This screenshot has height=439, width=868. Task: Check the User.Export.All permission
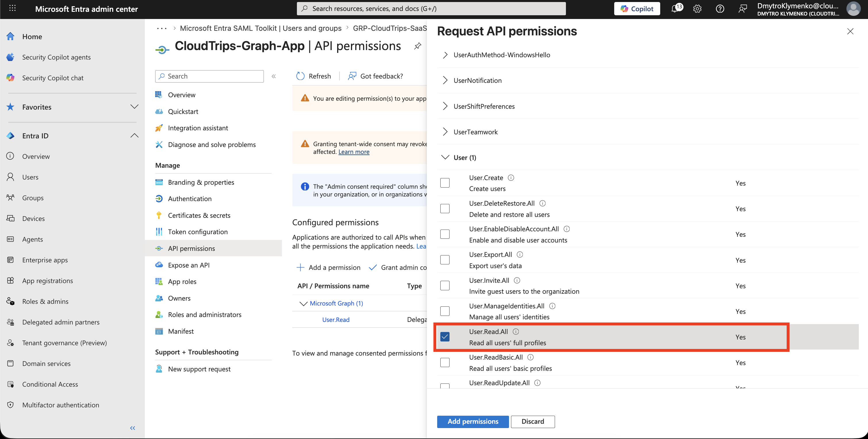[445, 259]
